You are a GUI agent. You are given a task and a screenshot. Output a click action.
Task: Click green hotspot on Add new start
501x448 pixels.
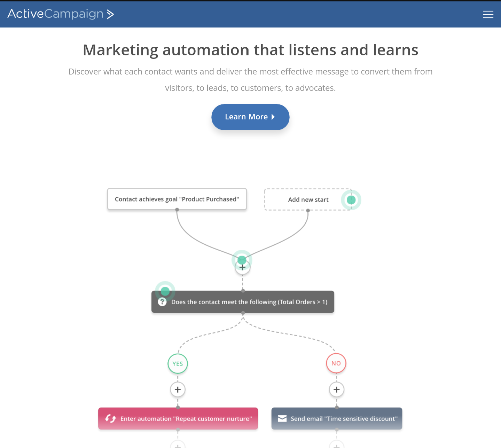351,200
